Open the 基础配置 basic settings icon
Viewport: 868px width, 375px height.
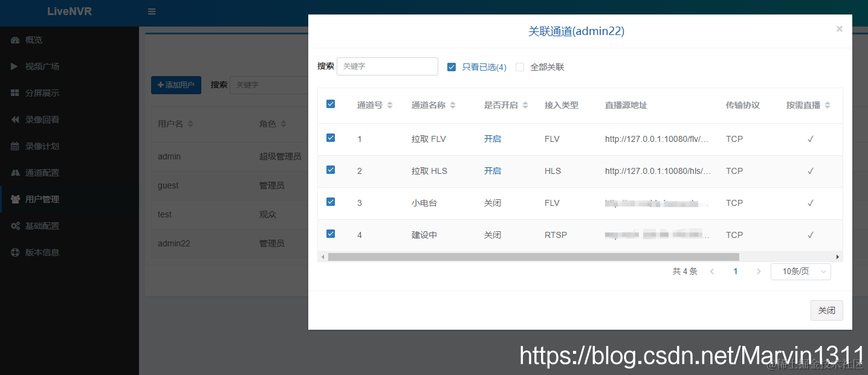tap(14, 226)
